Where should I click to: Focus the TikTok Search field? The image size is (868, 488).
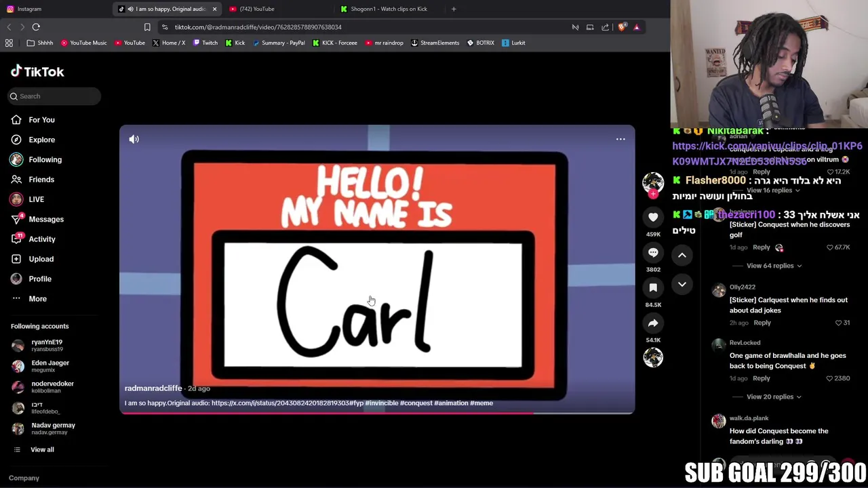coord(55,96)
